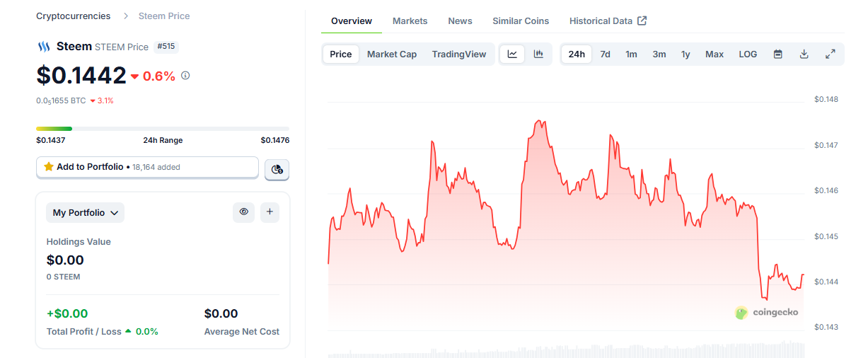Click the $0.148 axis label

(826, 100)
